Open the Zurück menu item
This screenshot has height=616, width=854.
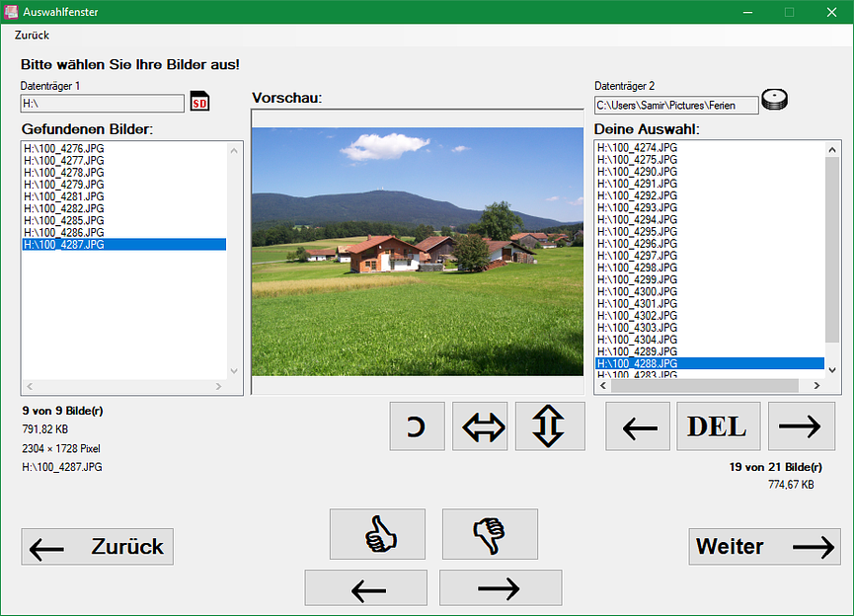click(32, 35)
